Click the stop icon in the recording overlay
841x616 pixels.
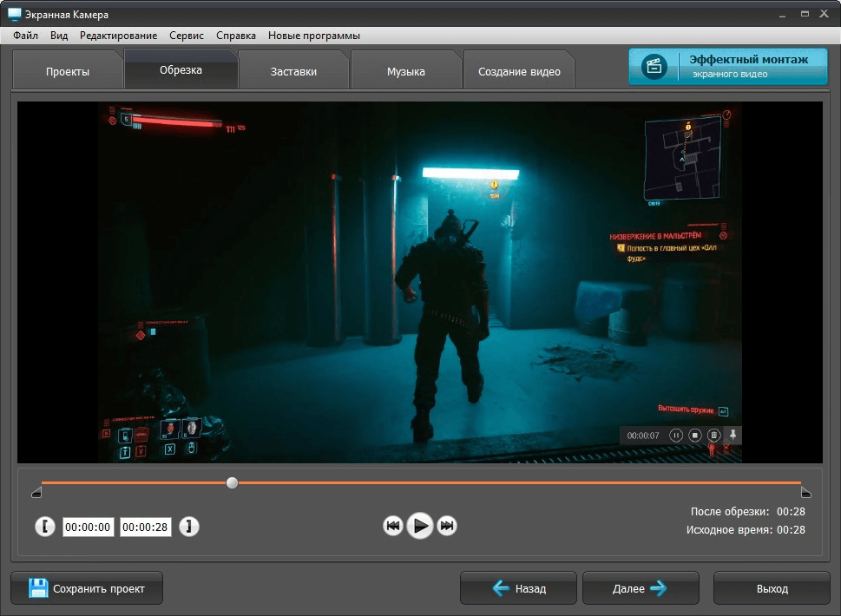[x=694, y=436]
